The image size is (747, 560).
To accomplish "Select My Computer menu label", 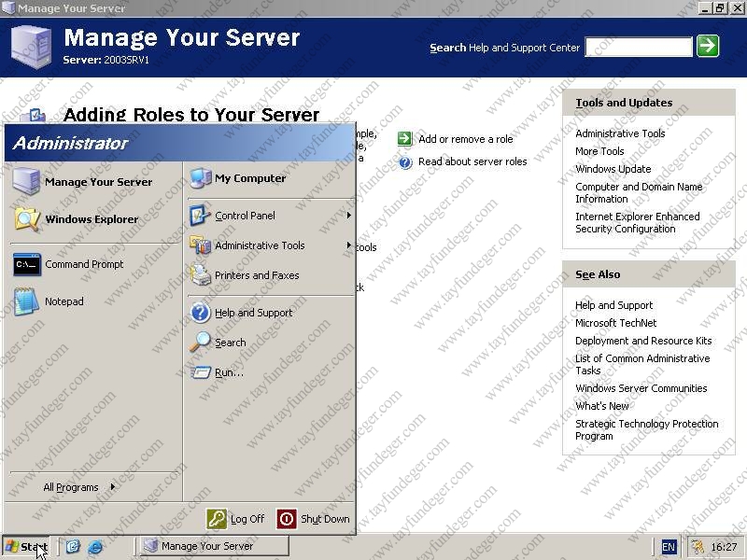I will point(250,178).
